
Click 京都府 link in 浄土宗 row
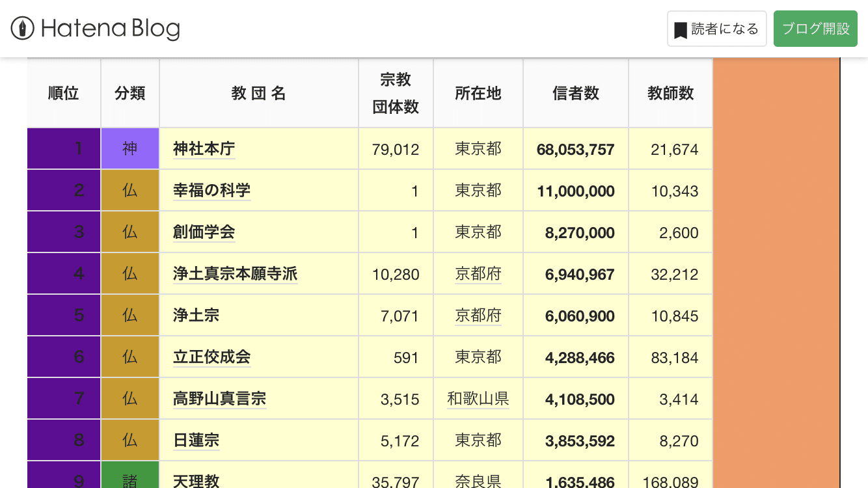pos(478,316)
